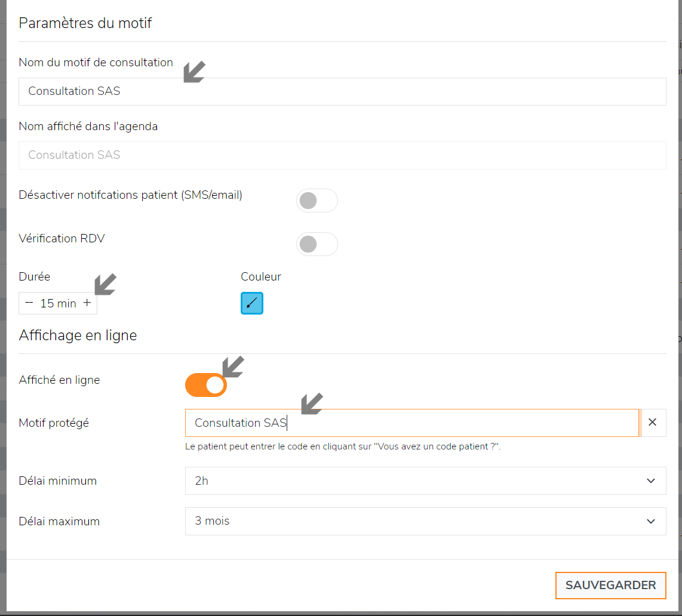Click the patient code helper text

click(342, 446)
